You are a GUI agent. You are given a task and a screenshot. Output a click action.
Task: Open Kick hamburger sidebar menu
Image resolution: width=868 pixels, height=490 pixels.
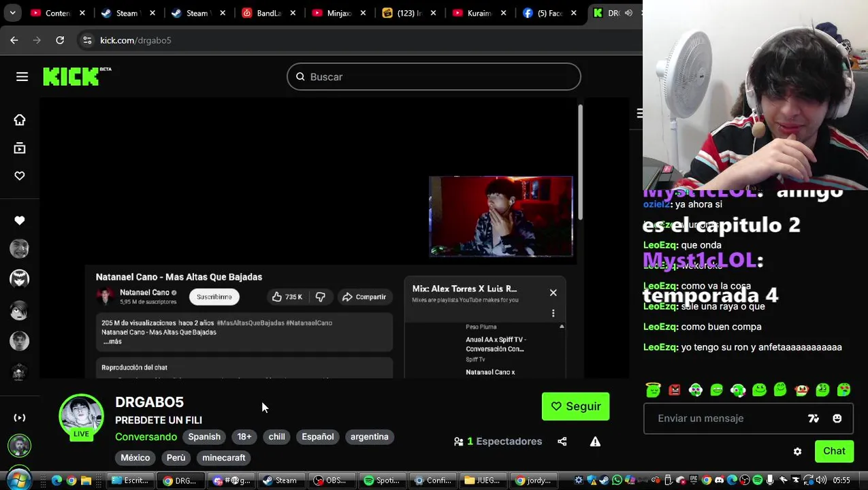coord(22,77)
